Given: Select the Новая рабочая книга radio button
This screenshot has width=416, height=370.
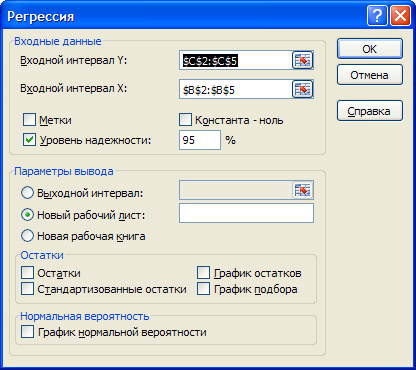Looking at the screenshot, I should 27,236.
